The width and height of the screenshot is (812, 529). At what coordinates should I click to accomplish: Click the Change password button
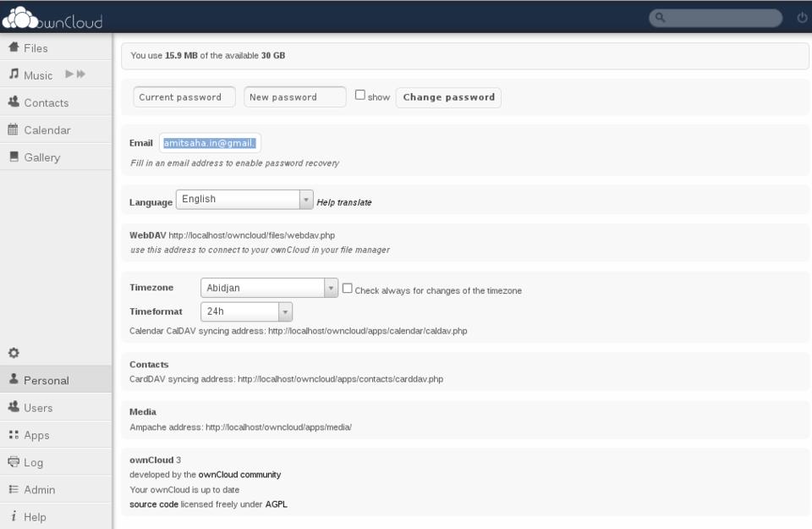pyautogui.click(x=448, y=97)
